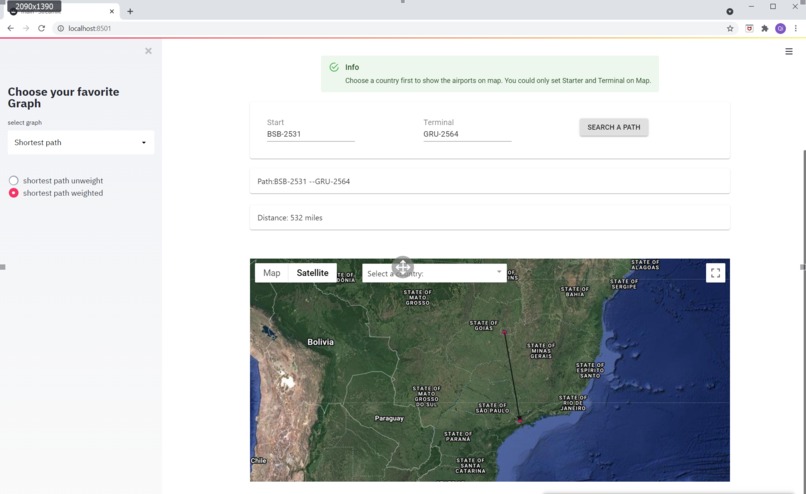Click the Paraguay label on the map
The height and width of the screenshot is (494, 806).
[389, 418]
